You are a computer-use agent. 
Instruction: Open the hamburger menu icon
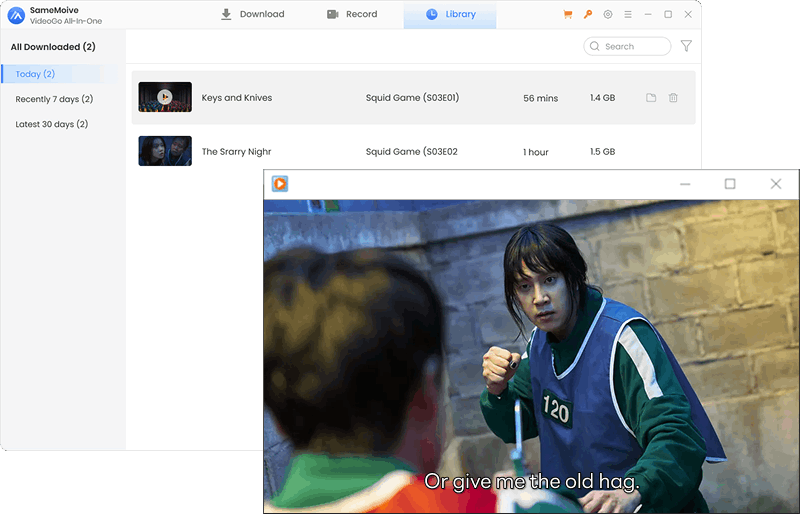point(628,14)
